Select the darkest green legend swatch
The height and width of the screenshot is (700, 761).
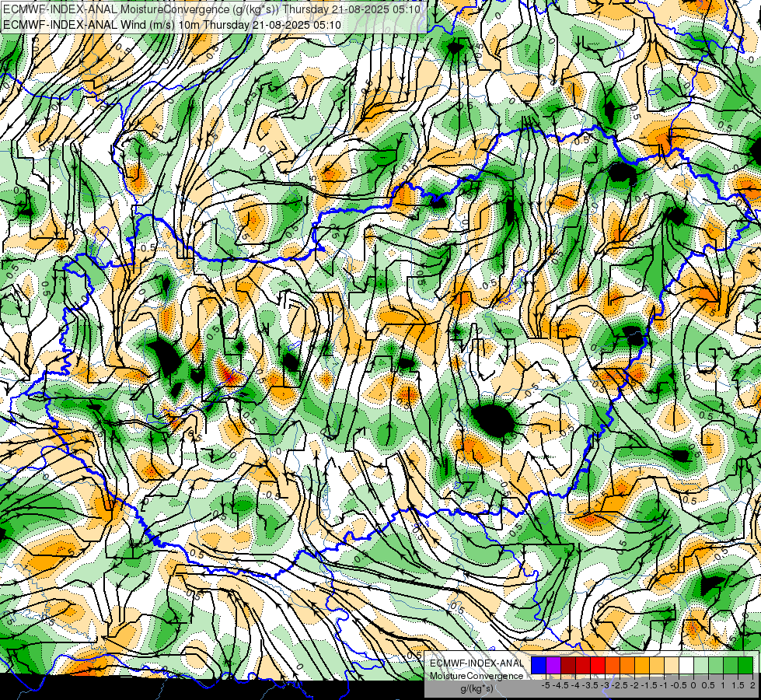pos(745,665)
